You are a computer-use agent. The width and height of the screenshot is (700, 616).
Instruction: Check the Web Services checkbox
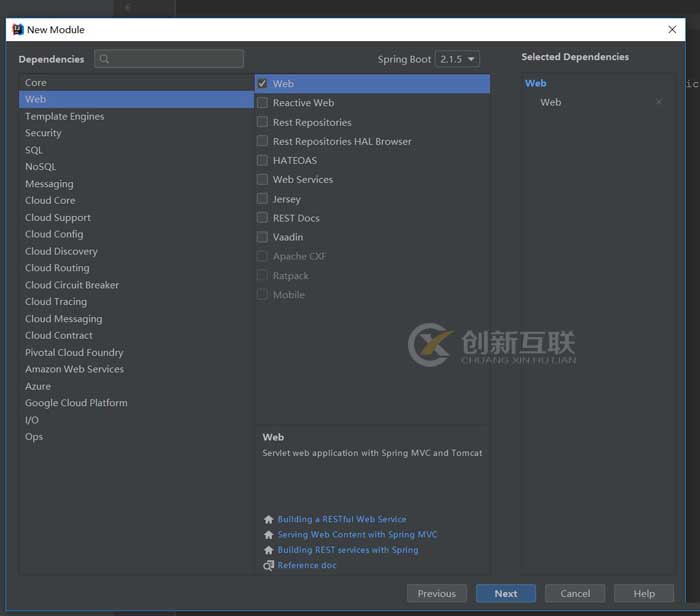point(262,179)
